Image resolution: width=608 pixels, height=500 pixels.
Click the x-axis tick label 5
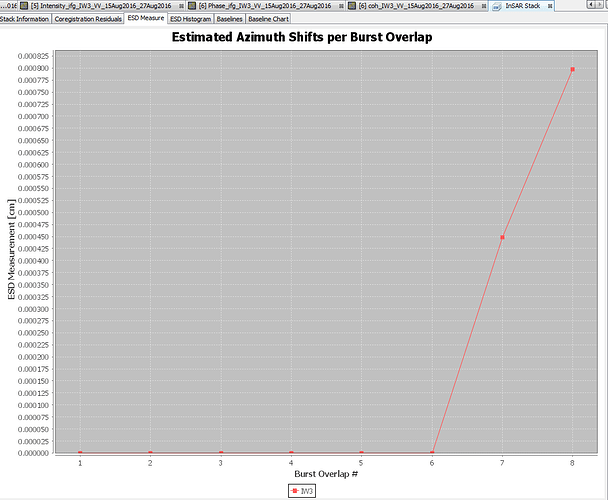[x=361, y=463]
